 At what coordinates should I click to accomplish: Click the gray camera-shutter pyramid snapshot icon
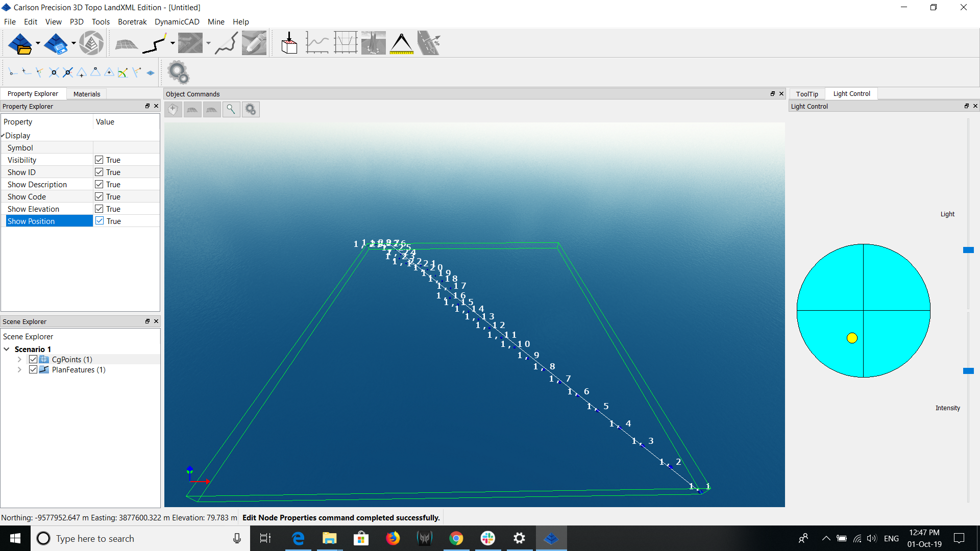coord(92,43)
